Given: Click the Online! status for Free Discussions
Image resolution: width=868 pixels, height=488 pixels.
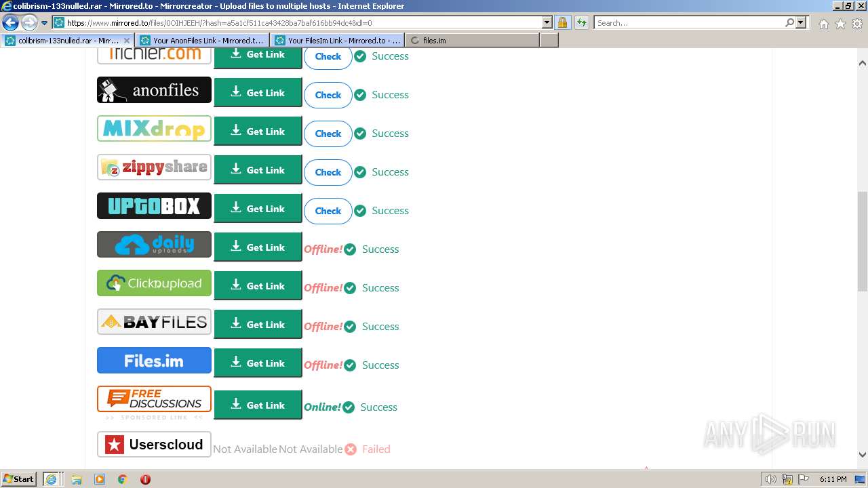Looking at the screenshot, I should (x=322, y=407).
